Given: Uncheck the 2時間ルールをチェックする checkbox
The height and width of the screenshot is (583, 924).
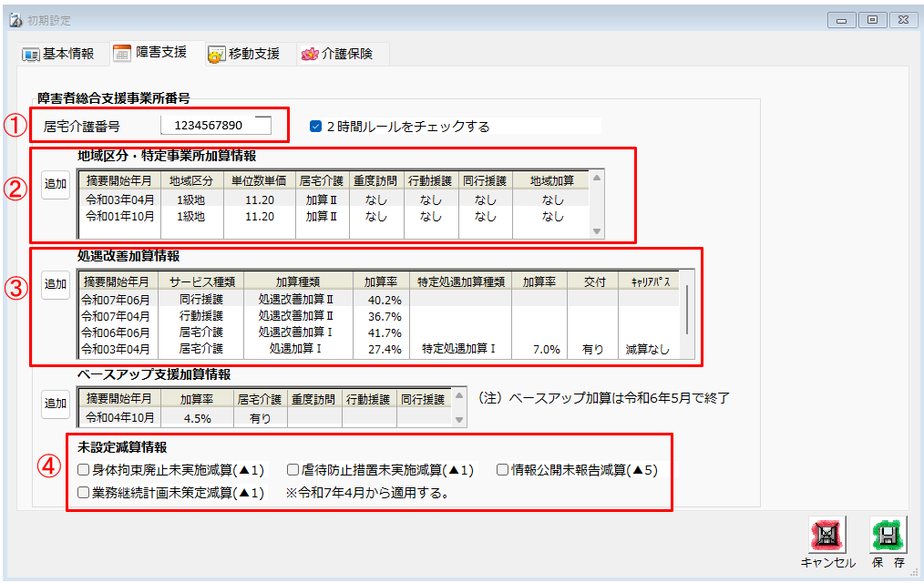Looking at the screenshot, I should click(x=315, y=127).
